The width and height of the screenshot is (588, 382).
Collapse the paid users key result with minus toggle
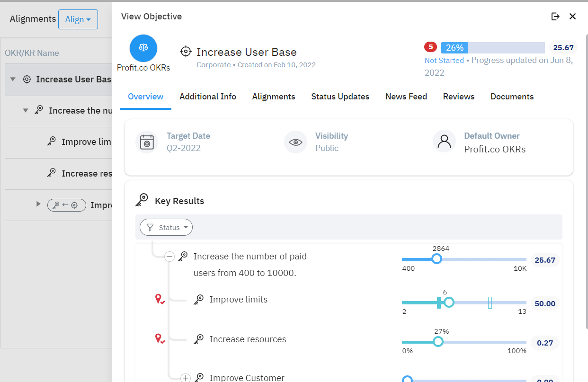169,257
